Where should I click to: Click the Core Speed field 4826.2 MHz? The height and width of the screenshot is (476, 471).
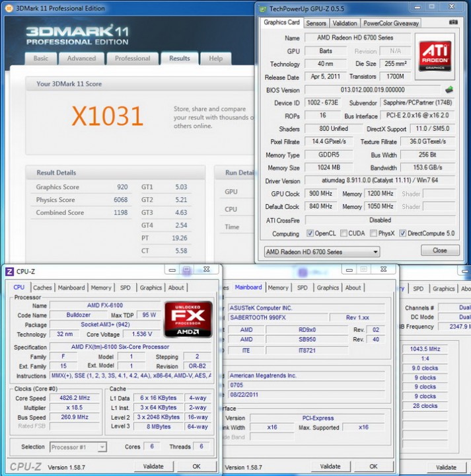point(75,398)
